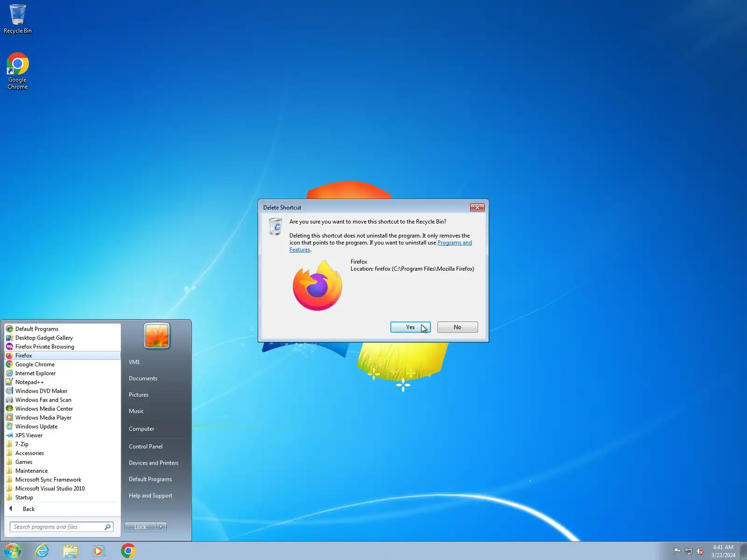
Task: Click the Windows Media Player list icon
Action: coord(9,418)
